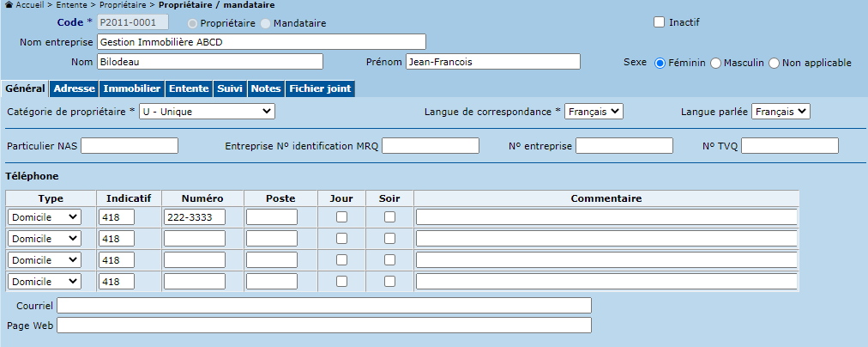
Task: Go to the Suivi tab
Action: tap(229, 88)
